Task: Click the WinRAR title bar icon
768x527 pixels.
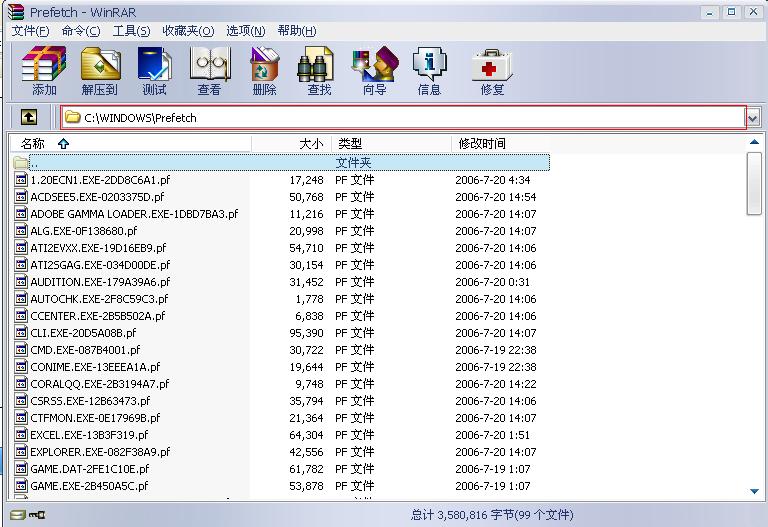Action: (x=16, y=12)
